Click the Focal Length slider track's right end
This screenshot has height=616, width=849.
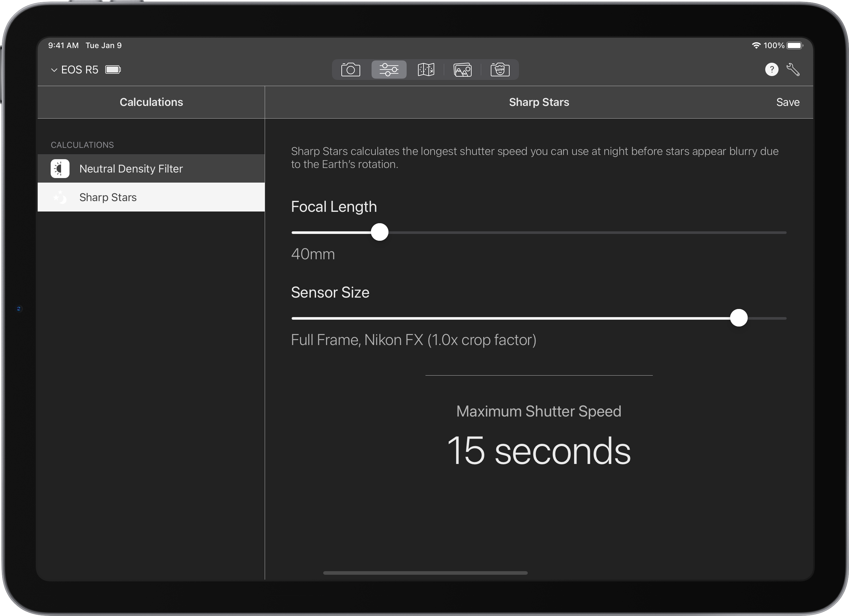coord(784,233)
